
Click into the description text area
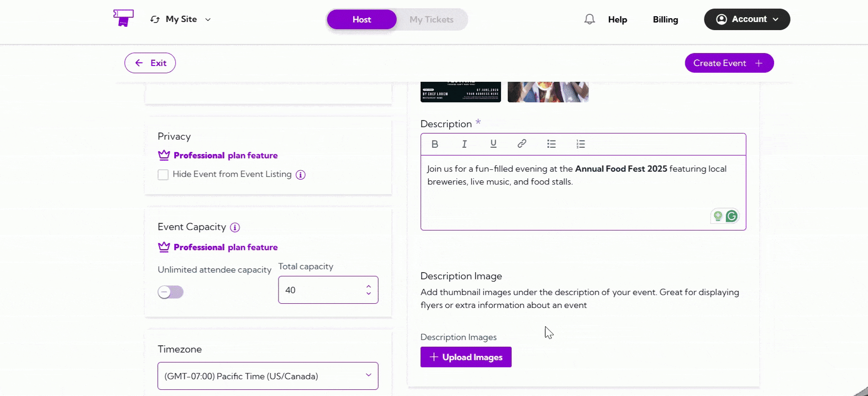pyautogui.click(x=583, y=192)
